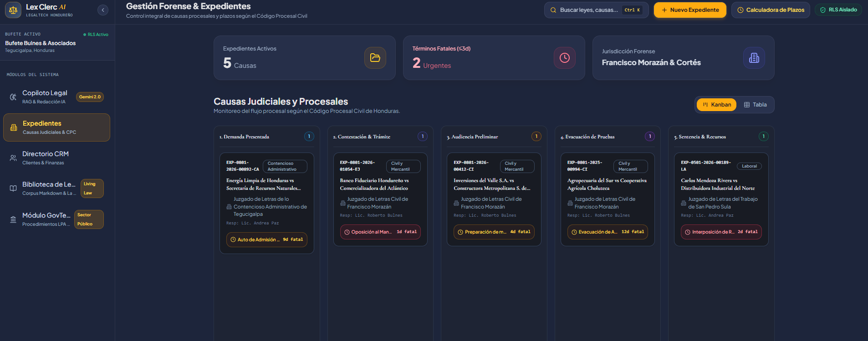The width and height of the screenshot is (868, 341).
Task: Collapse the sidebar with the chevron button
Action: point(103,10)
